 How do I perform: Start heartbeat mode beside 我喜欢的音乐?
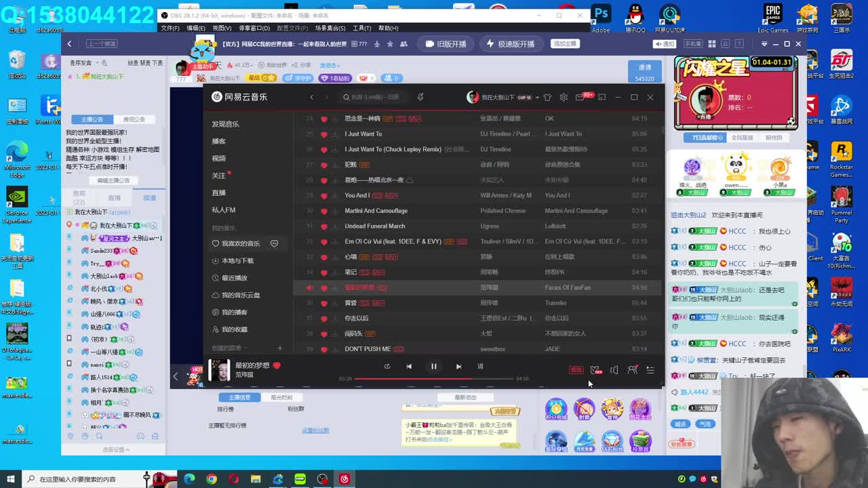click(x=274, y=243)
